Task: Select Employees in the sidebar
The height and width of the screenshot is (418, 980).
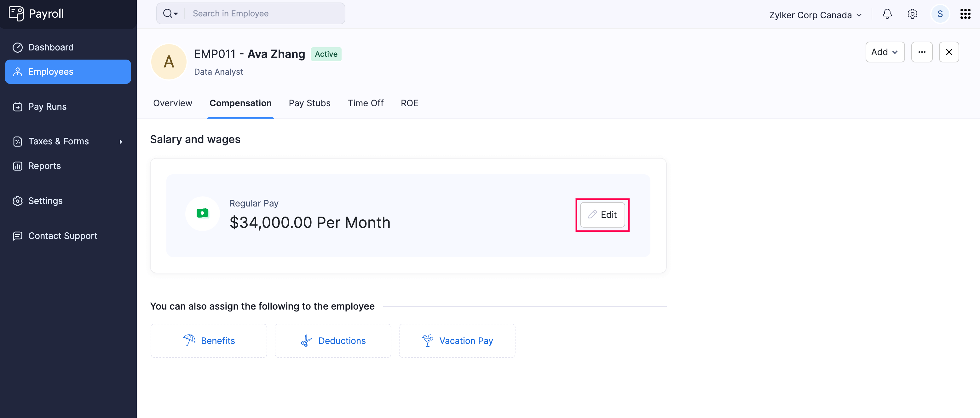Action: 51,72
